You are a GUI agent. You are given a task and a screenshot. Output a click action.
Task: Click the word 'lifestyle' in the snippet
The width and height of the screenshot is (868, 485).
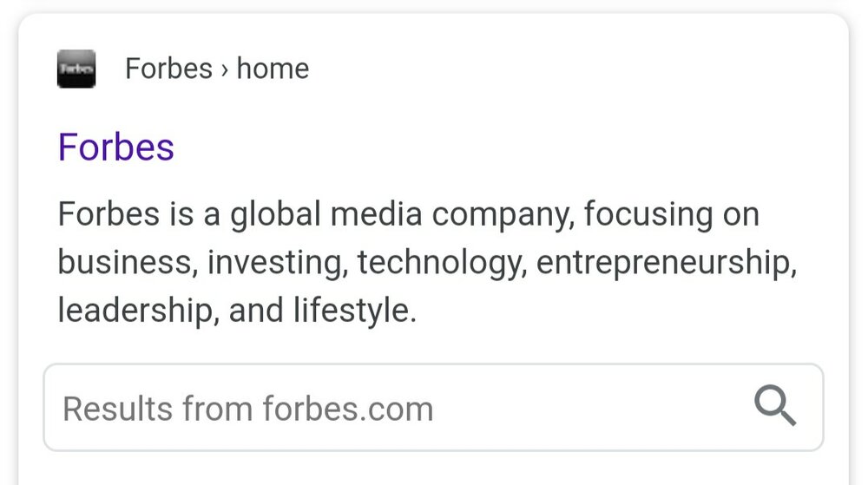tap(354, 311)
